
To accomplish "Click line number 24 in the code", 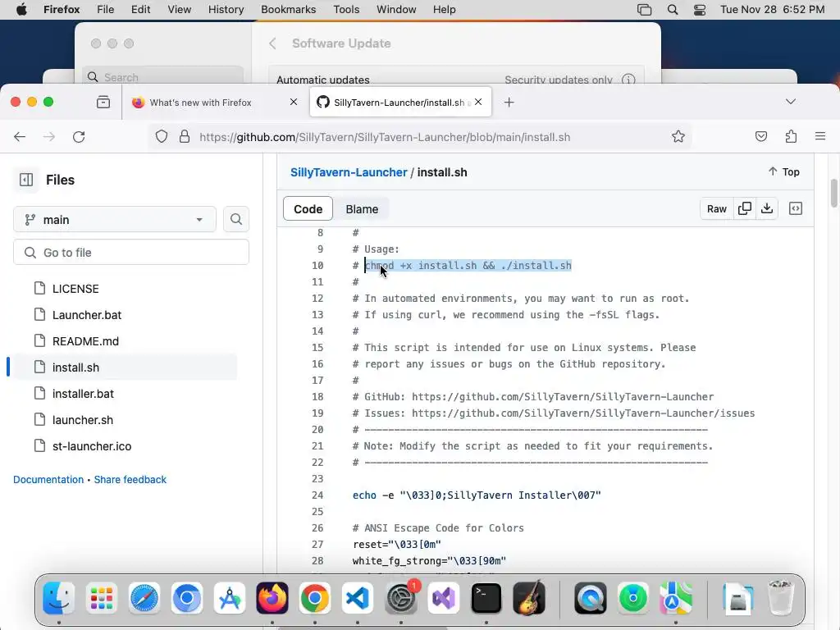I will click(x=317, y=495).
